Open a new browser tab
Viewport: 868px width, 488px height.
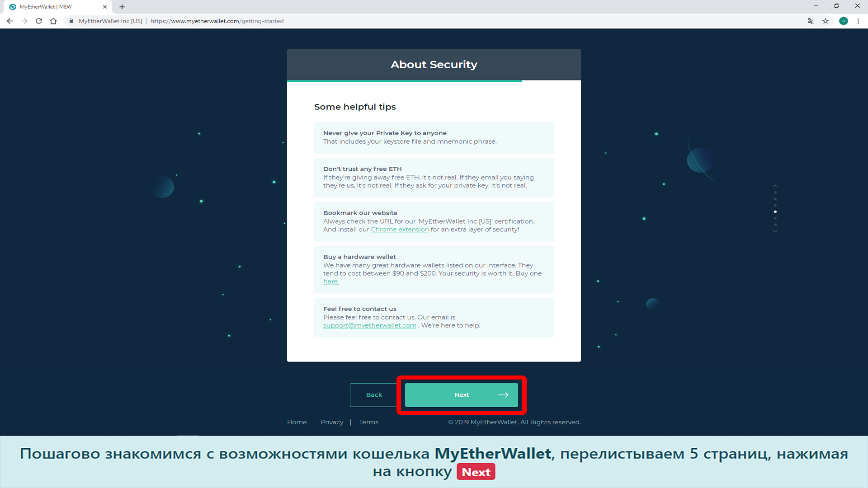coord(122,7)
